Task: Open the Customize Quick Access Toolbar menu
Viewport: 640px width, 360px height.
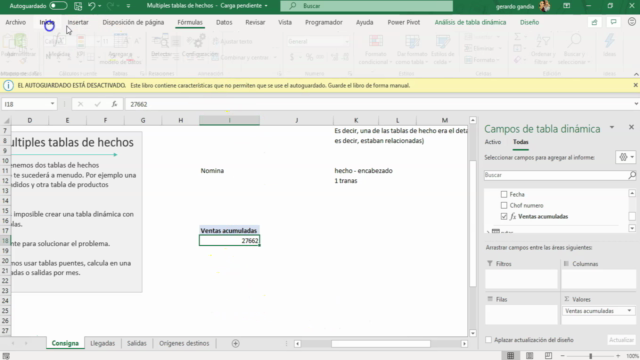Action: (x=128, y=6)
